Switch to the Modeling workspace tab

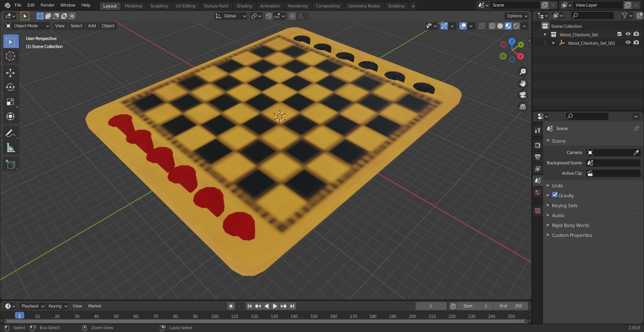pos(133,6)
